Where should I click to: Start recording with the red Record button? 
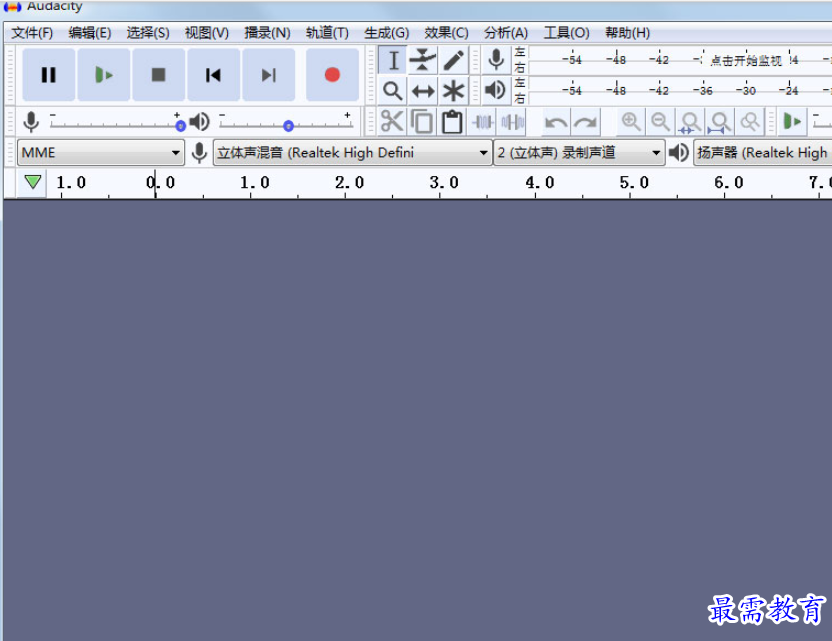point(332,75)
